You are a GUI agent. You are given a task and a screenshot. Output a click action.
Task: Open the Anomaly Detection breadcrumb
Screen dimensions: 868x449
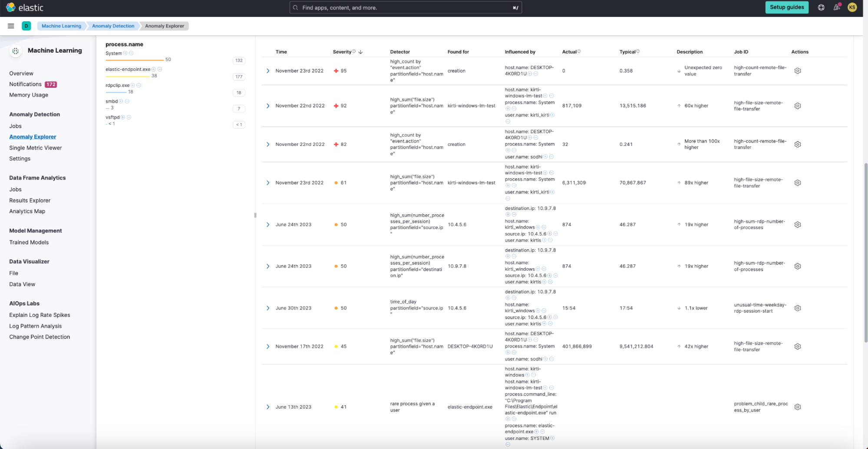tap(113, 26)
